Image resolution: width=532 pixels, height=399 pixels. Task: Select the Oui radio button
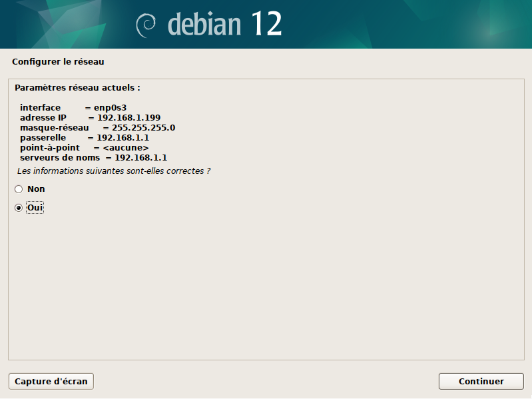(x=19, y=208)
